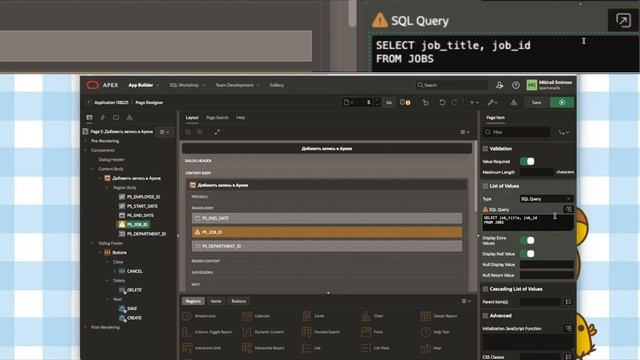Open the utilities wrench dropdown
The image size is (640, 360).
pos(493,102)
